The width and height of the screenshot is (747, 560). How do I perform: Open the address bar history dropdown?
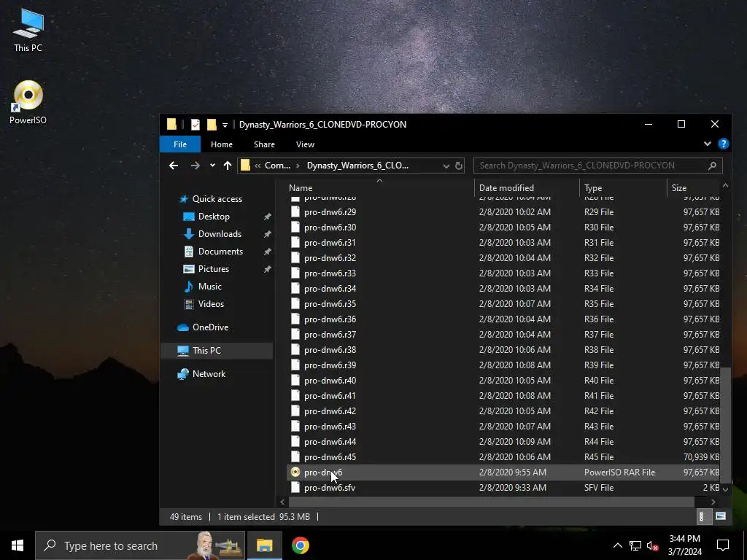tap(446, 166)
